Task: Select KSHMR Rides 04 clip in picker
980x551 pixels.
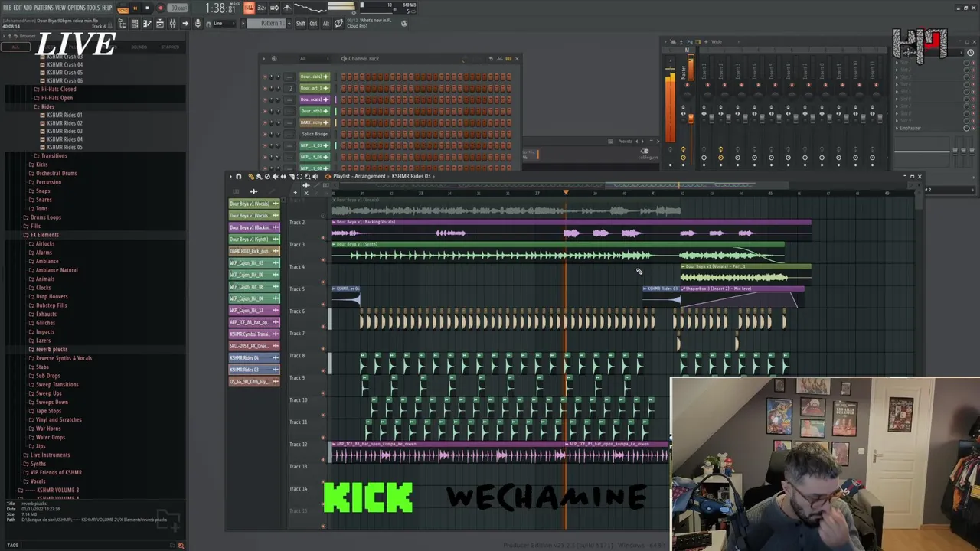Action: click(x=254, y=357)
